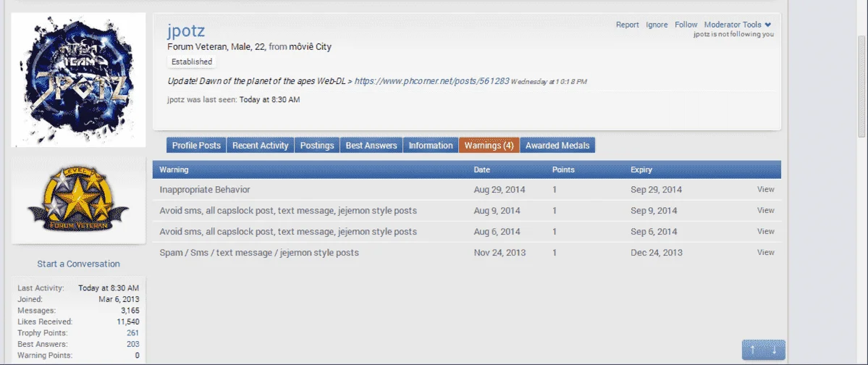Viewport: 868px width, 365px height.
Task: Select Warnings (4) tab
Action: point(489,145)
